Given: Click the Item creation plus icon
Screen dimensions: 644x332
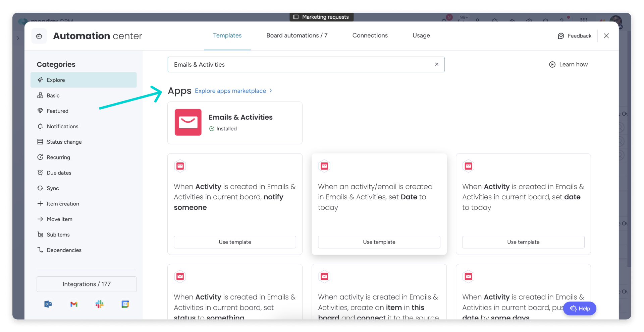Looking at the screenshot, I should 40,203.
